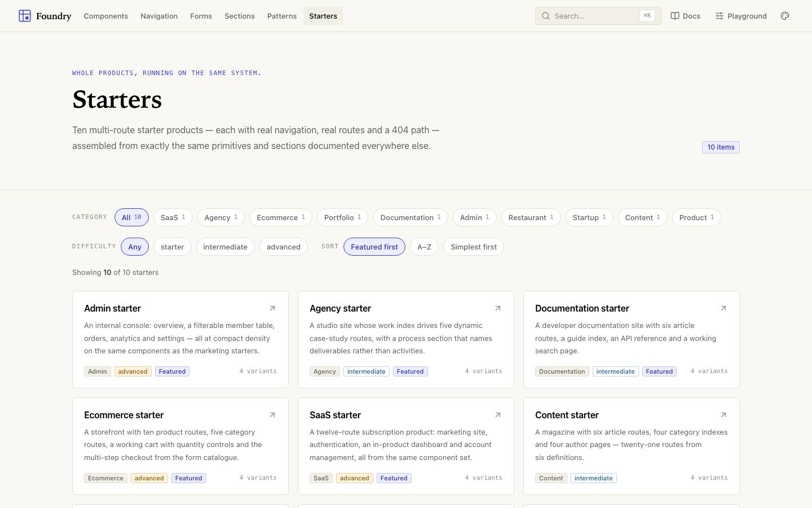This screenshot has width=812, height=508.
Task: Filter by Admin category chip
Action: (475, 217)
